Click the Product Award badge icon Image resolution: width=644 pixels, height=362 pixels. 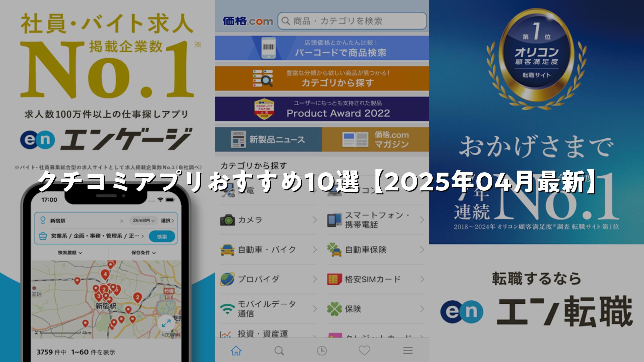click(x=264, y=109)
